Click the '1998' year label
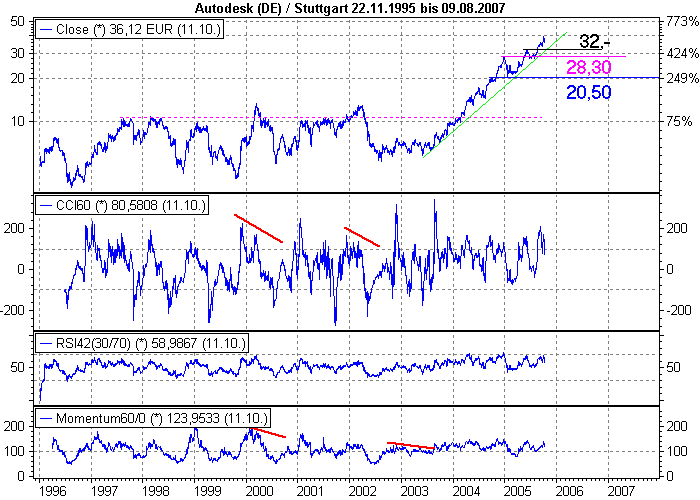 pyautogui.click(x=155, y=492)
